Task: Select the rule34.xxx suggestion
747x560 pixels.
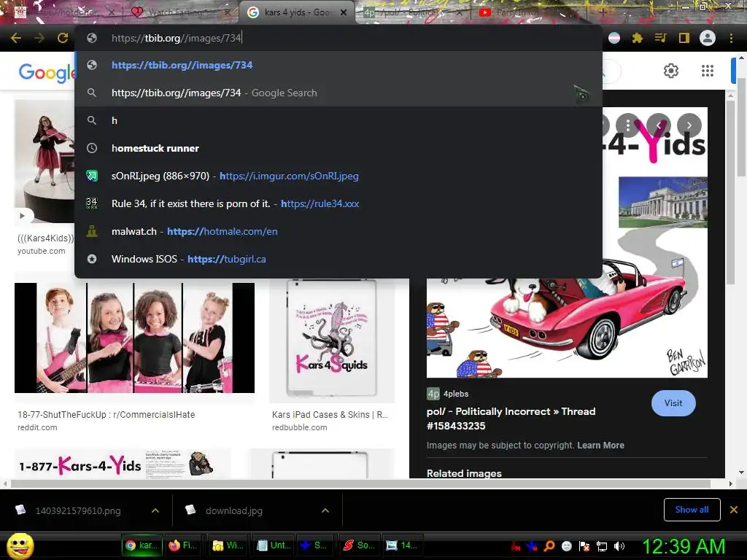Action: tap(338, 203)
